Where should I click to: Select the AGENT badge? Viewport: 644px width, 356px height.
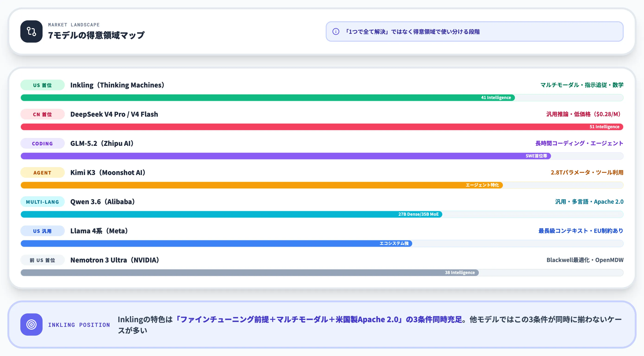[43, 173]
